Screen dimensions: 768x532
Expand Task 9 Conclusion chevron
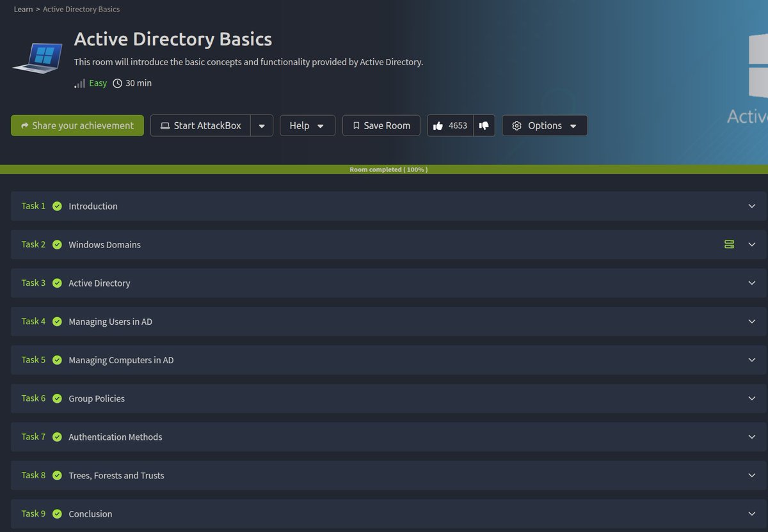(752, 513)
